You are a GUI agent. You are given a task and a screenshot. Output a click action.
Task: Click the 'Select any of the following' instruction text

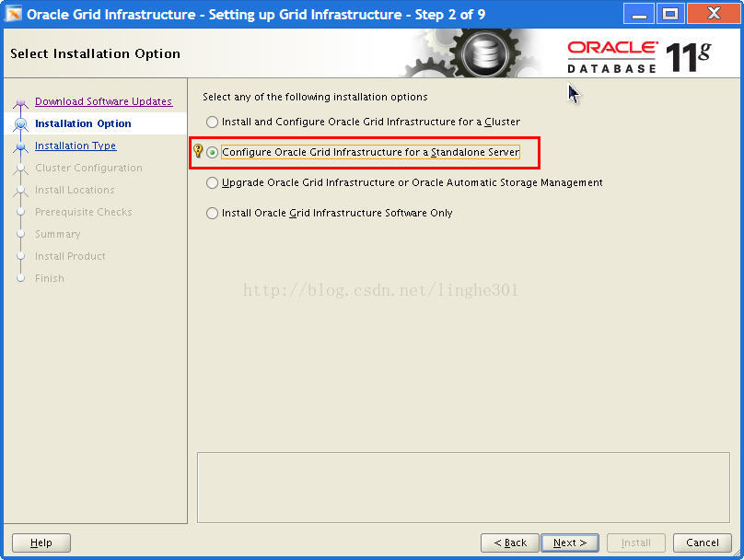(x=315, y=97)
